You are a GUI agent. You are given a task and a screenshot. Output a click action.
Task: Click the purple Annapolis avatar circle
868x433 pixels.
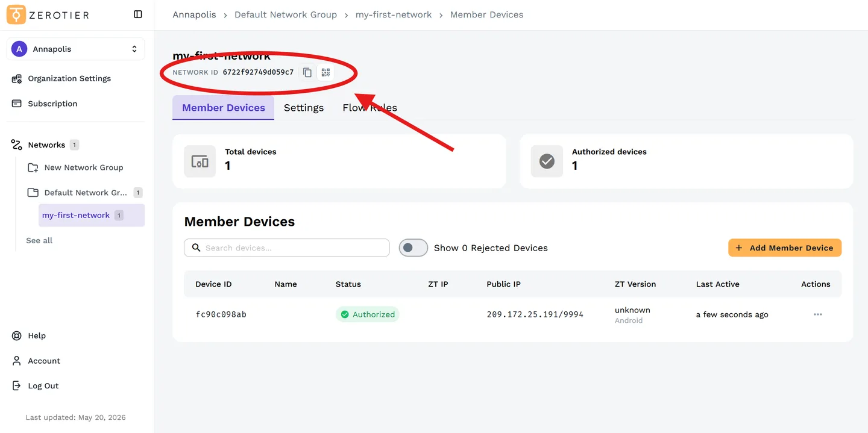19,49
